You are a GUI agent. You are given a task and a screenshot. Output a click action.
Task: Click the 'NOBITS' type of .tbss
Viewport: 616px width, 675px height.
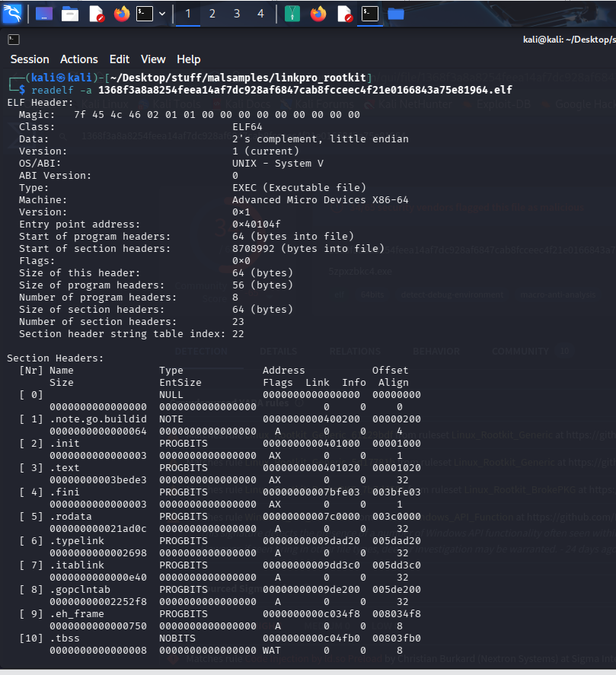pyautogui.click(x=177, y=638)
